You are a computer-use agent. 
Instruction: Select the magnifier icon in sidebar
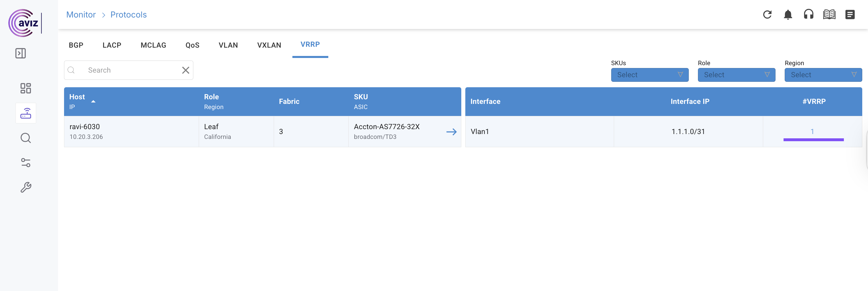pos(26,138)
